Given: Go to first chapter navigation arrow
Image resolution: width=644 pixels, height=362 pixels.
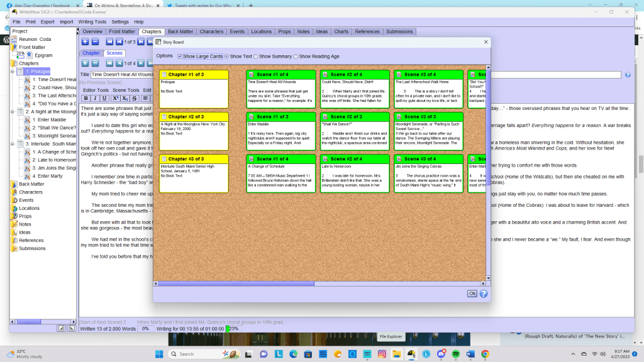Looking at the screenshot, I should [x=109, y=42].
